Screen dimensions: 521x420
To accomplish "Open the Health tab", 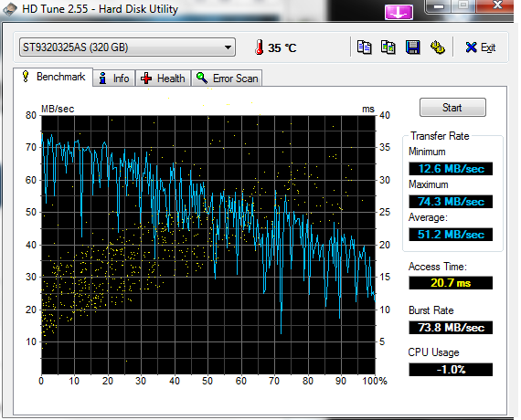I will pos(163,79).
